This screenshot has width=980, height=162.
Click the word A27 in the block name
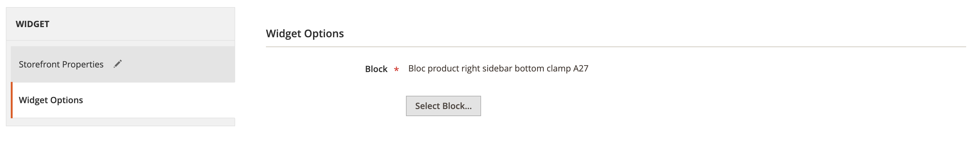[x=580, y=68]
